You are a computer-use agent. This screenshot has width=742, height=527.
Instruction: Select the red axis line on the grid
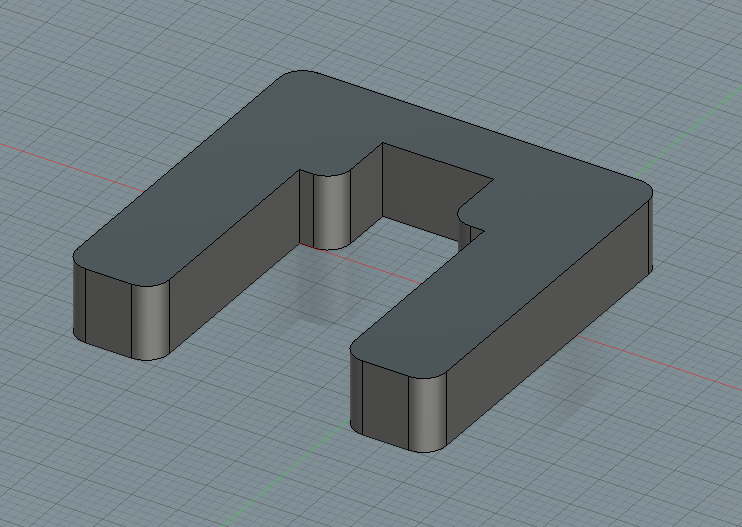point(658,363)
